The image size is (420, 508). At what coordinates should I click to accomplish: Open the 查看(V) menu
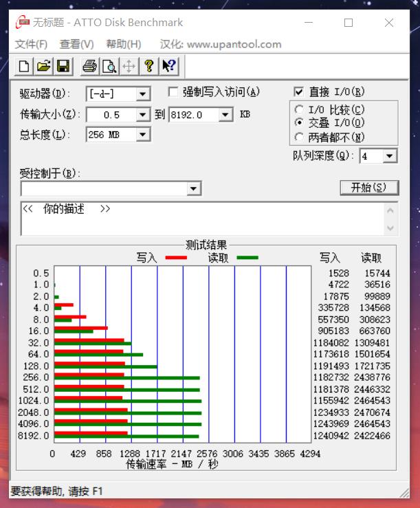(x=77, y=44)
